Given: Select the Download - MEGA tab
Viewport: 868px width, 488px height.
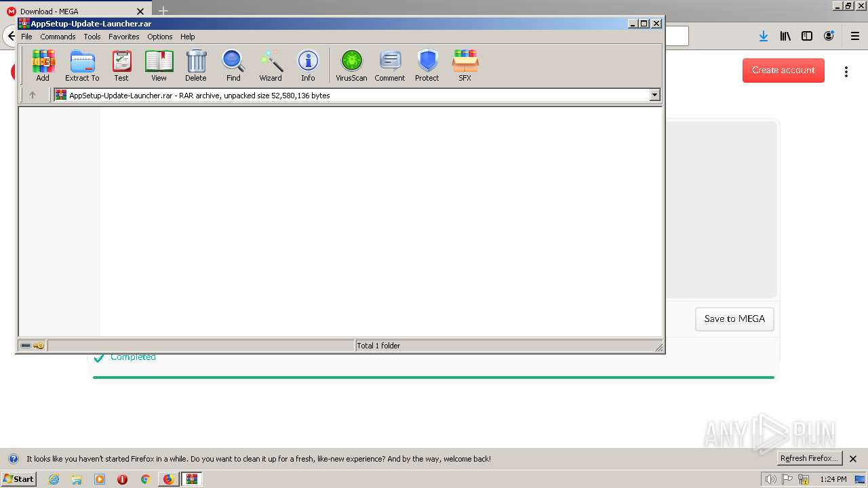Looking at the screenshot, I should click(x=75, y=12).
